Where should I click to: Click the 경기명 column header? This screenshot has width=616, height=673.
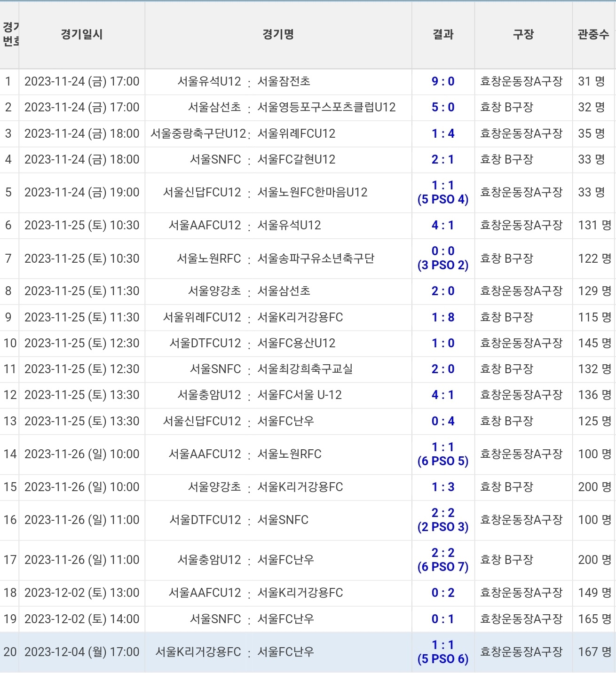pos(278,34)
